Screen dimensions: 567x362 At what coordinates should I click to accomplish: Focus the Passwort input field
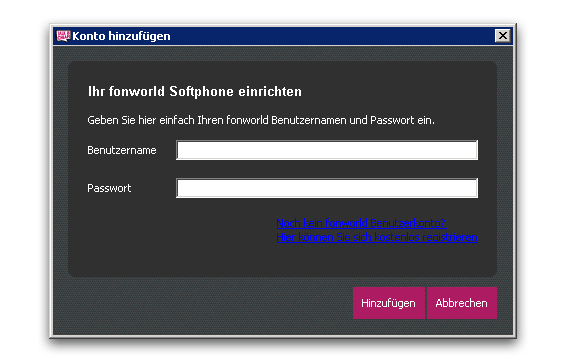pos(327,188)
